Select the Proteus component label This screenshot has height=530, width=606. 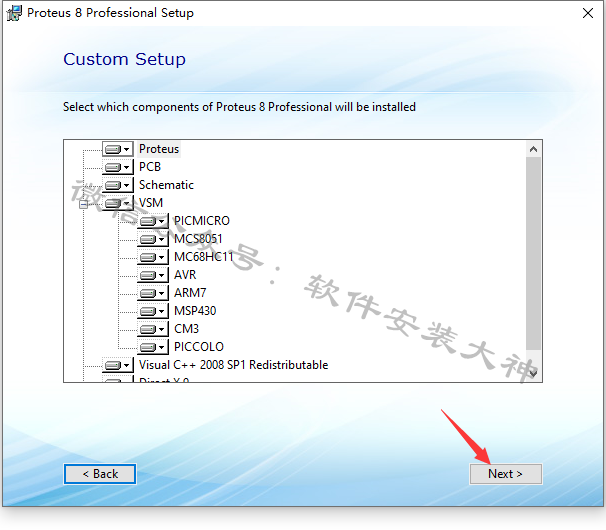tap(159, 149)
